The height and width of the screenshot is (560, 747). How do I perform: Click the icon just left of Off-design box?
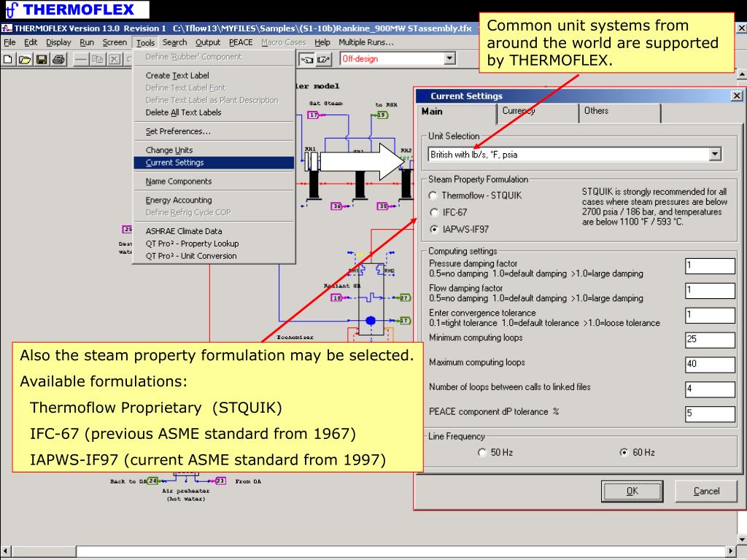[x=323, y=60]
